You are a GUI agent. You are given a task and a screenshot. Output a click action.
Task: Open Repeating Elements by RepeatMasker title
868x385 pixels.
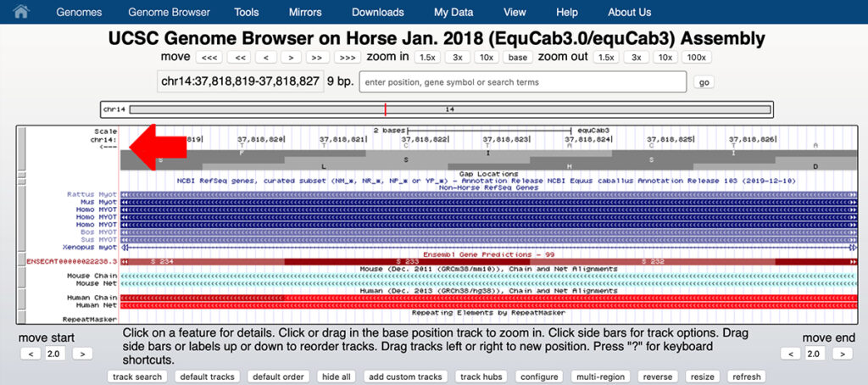pos(488,312)
